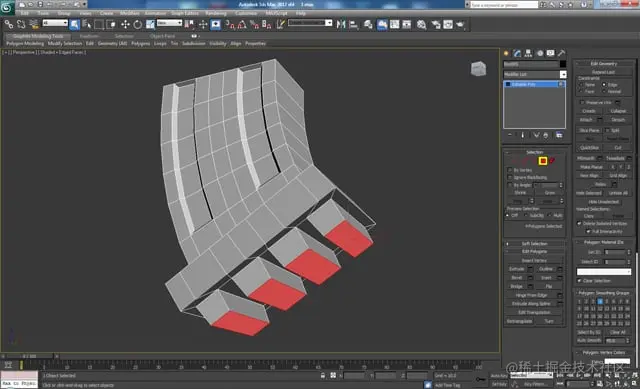
Task: Open the reference coordinate system dropdown
Action: [169, 23]
